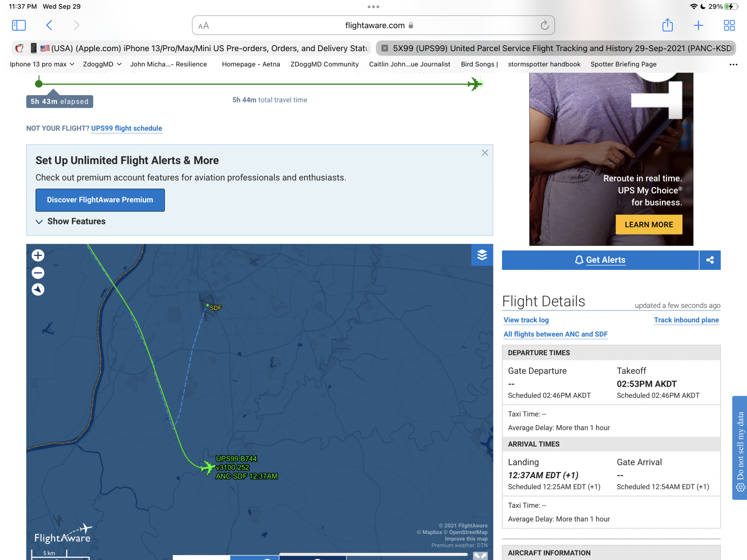This screenshot has width=747, height=560.
Task: Open ZDoggMD Community bookmark
Action: coord(325,64)
